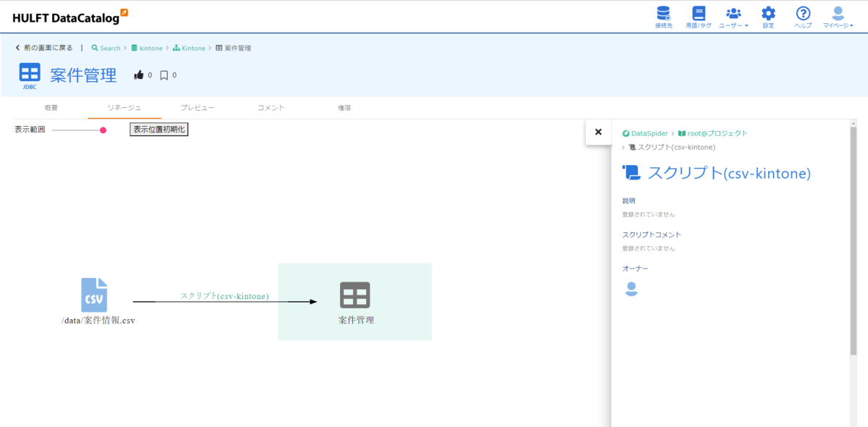Close the detail side panel
This screenshot has width=868, height=427.
(x=598, y=132)
